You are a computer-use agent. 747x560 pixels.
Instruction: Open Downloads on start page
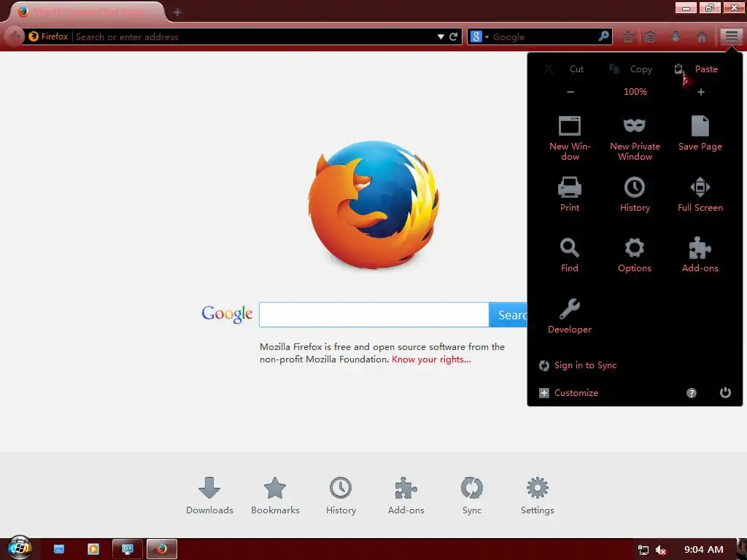[209, 496]
